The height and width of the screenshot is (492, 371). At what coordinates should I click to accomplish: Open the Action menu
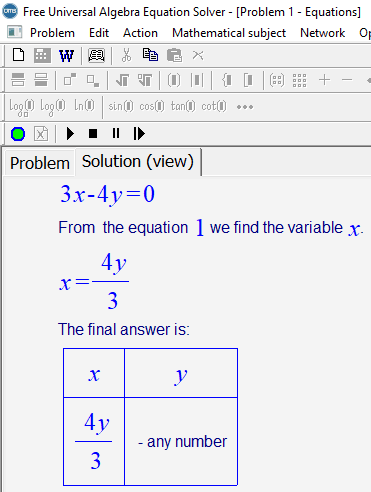(140, 33)
